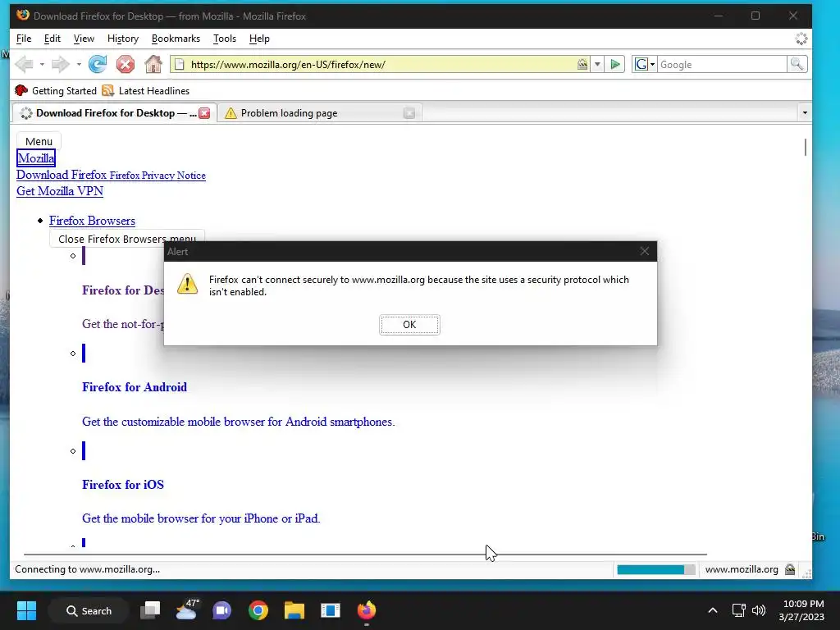
Task: Close the Alert dialog with X
Action: click(645, 251)
